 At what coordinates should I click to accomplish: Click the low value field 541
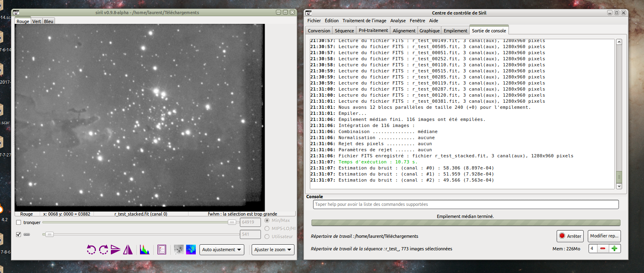[x=250, y=234]
